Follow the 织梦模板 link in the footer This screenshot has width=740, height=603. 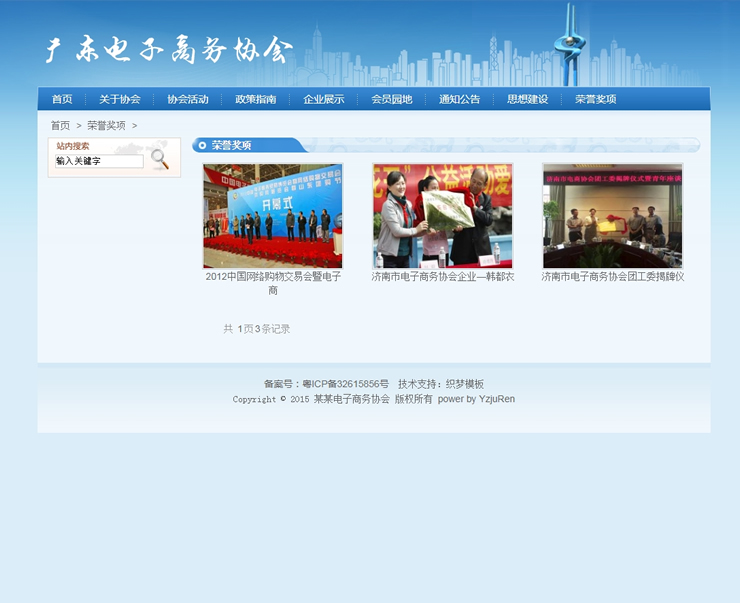click(x=464, y=384)
